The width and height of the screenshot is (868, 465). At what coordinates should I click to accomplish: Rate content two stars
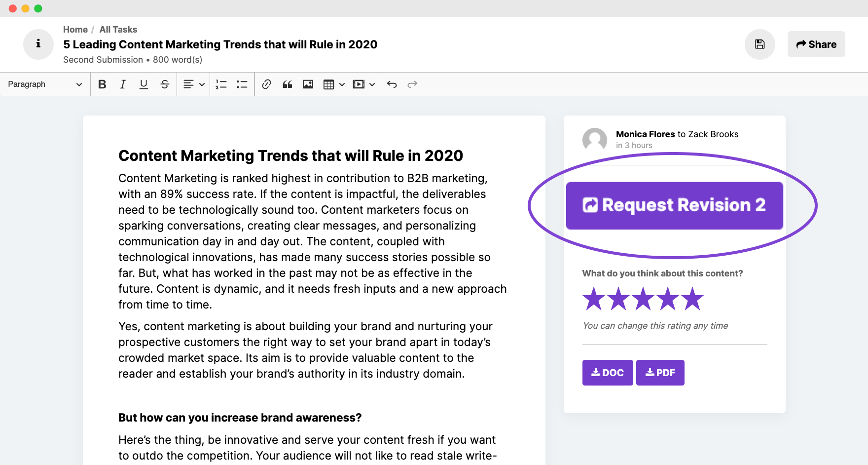click(618, 299)
